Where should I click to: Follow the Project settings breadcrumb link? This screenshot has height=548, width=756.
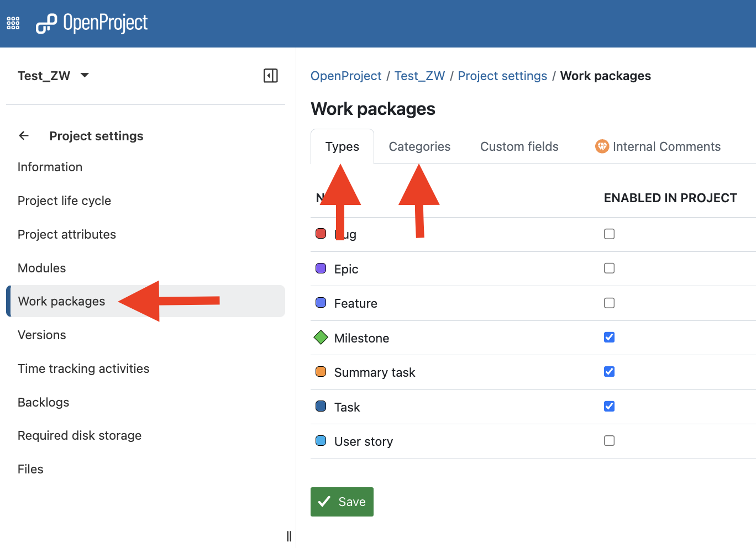tap(502, 76)
